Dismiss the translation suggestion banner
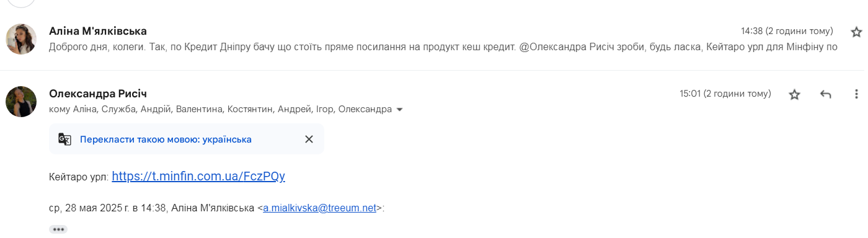The width and height of the screenshot is (868, 238). tap(309, 139)
